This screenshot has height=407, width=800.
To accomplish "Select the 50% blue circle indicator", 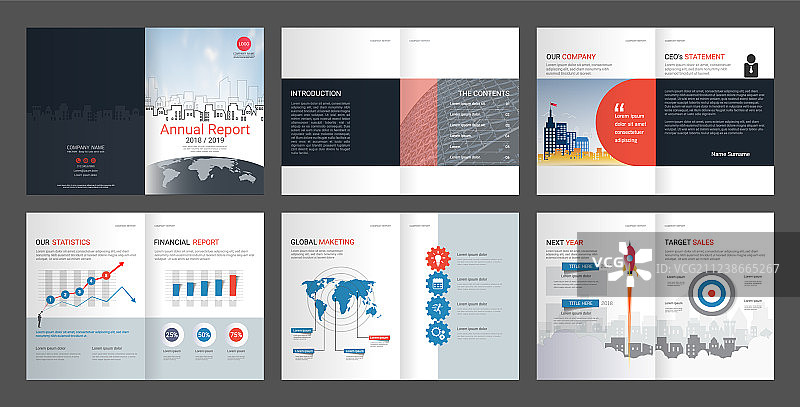I will coord(204,334).
